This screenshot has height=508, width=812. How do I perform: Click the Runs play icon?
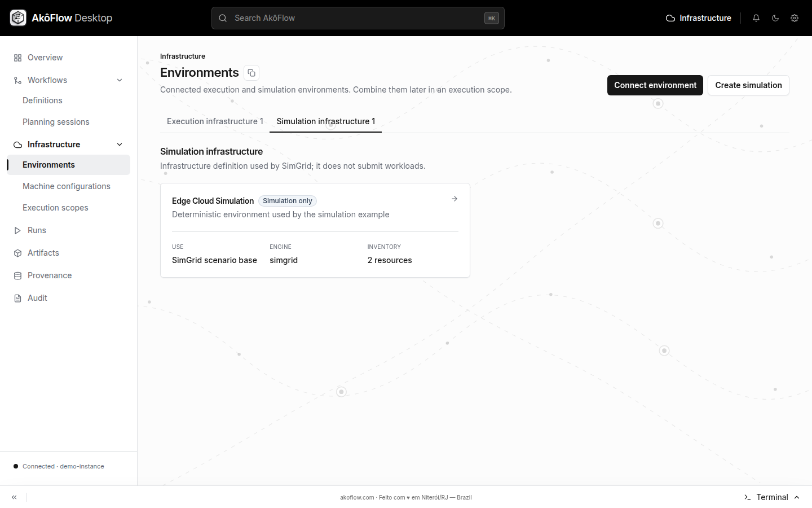(x=17, y=230)
